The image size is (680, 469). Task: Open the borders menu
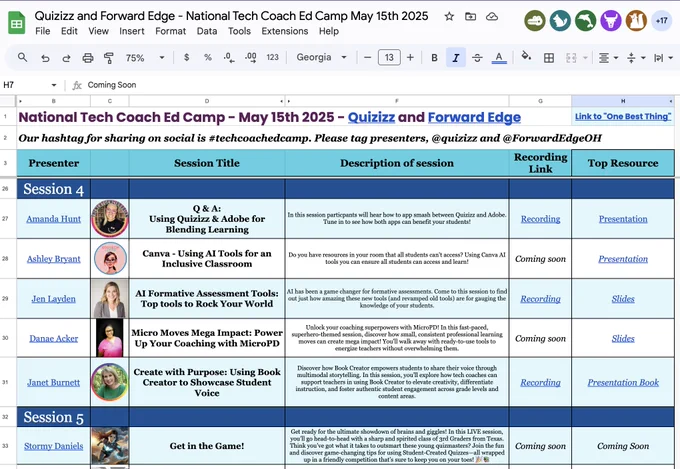[549, 58]
